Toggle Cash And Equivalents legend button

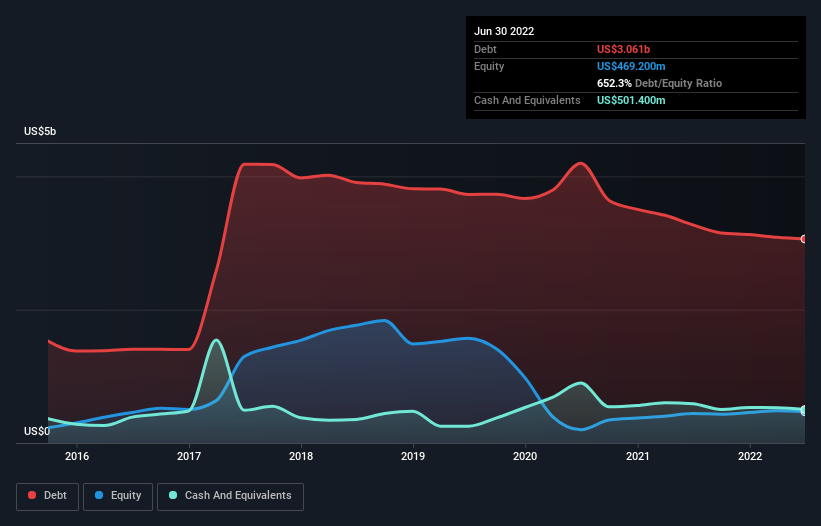coord(230,496)
